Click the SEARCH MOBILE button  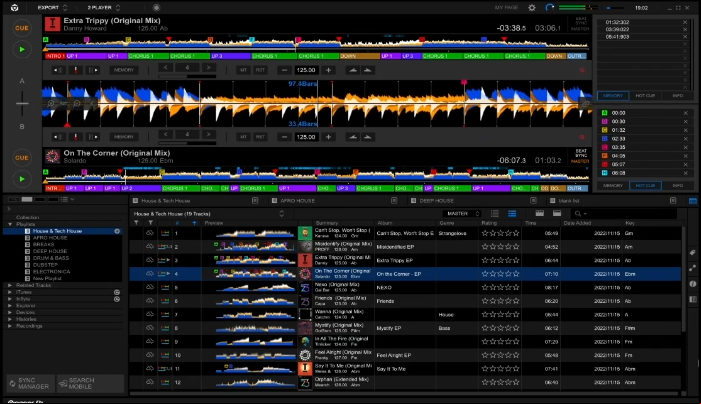[91, 383]
